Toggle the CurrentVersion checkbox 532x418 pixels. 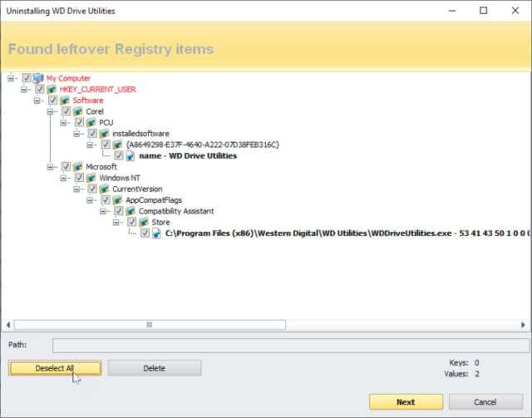(92, 189)
